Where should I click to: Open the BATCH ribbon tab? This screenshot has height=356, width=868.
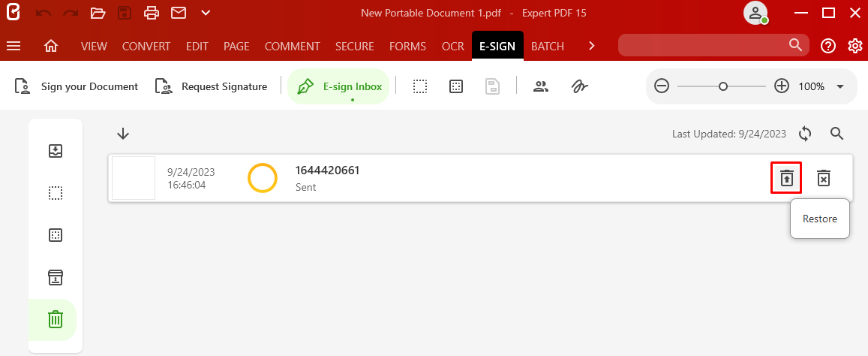[548, 47]
